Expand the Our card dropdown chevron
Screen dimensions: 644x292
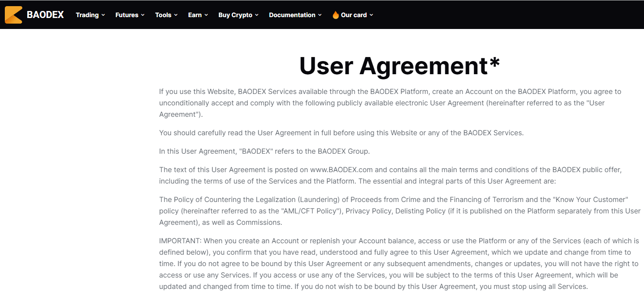click(371, 15)
